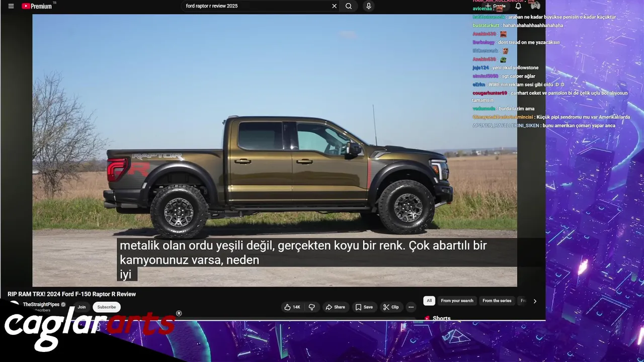Subscribe to TheStraightPipes
This screenshot has width=644, height=362.
point(107,307)
